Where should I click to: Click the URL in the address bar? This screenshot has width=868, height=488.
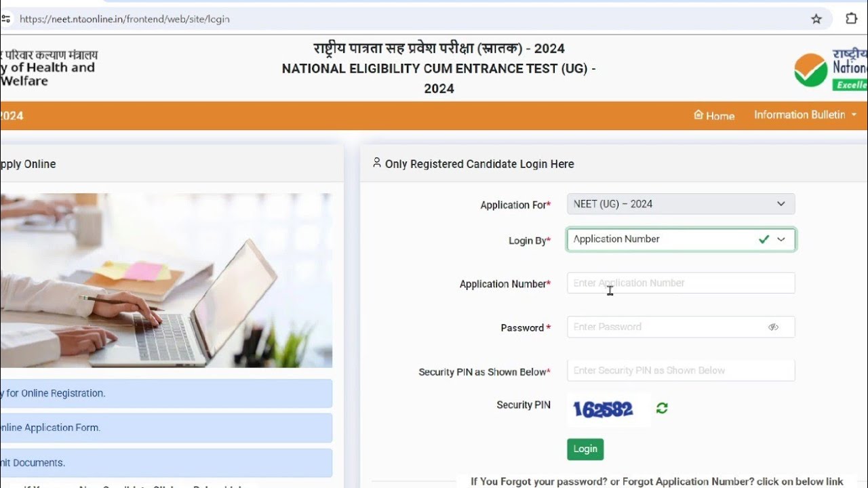click(125, 19)
